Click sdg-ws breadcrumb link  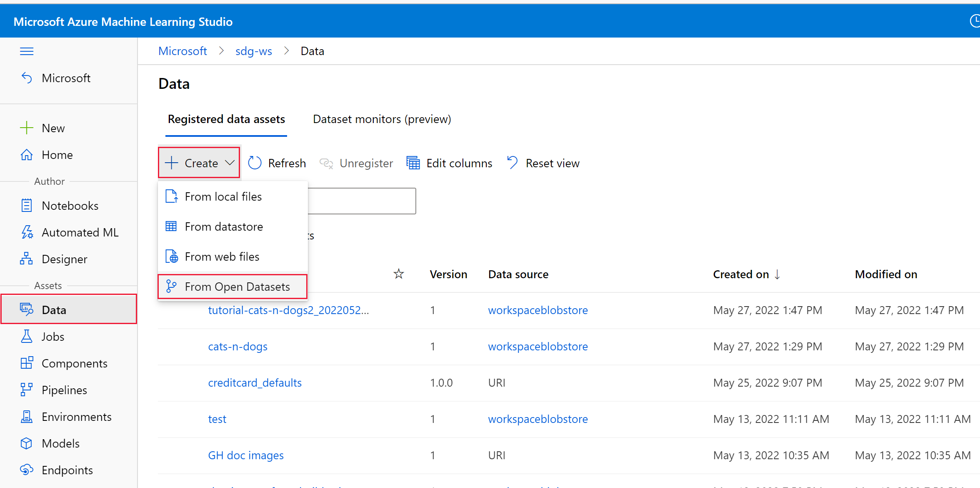tap(253, 51)
